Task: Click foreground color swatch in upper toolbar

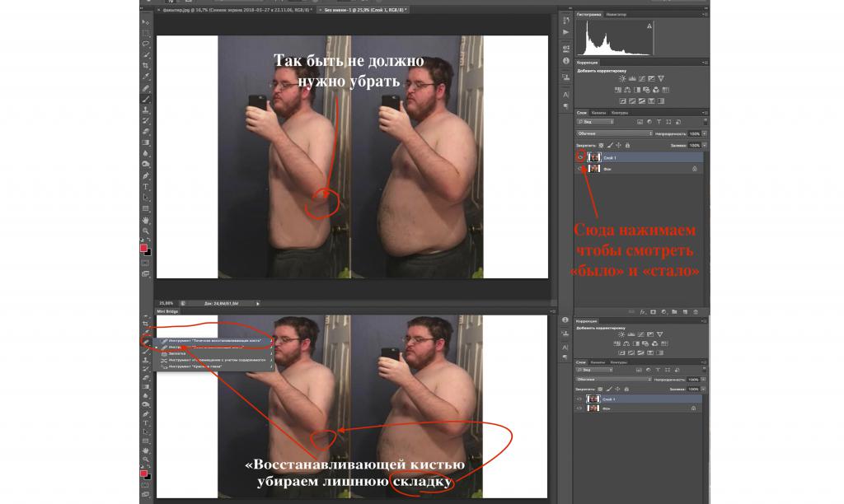Action: click(x=143, y=247)
